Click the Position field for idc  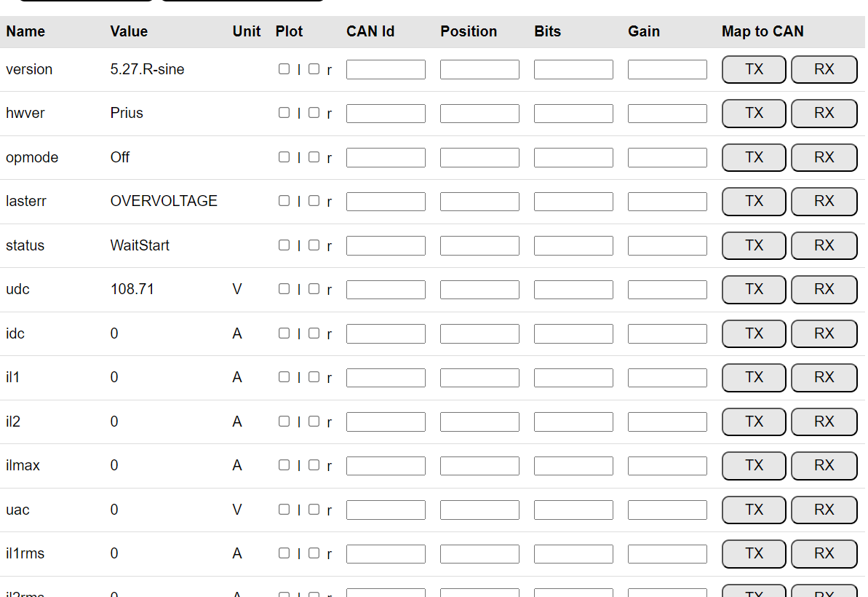pos(479,333)
